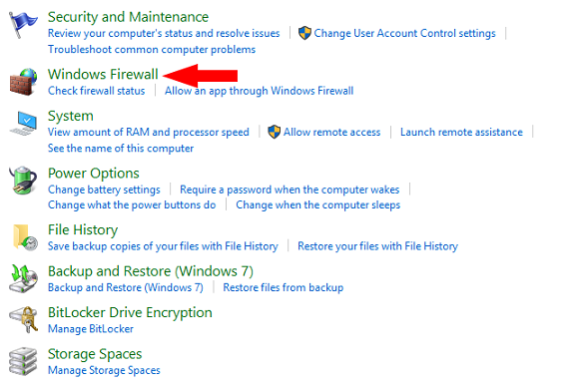Image resolution: width=588 pixels, height=388 pixels.
Task: Open Allow an app through Windows Firewall
Action: pyautogui.click(x=260, y=91)
